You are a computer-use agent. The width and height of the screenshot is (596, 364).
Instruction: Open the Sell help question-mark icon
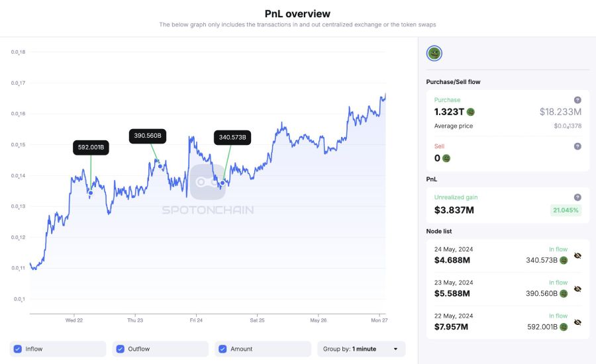[577, 146]
